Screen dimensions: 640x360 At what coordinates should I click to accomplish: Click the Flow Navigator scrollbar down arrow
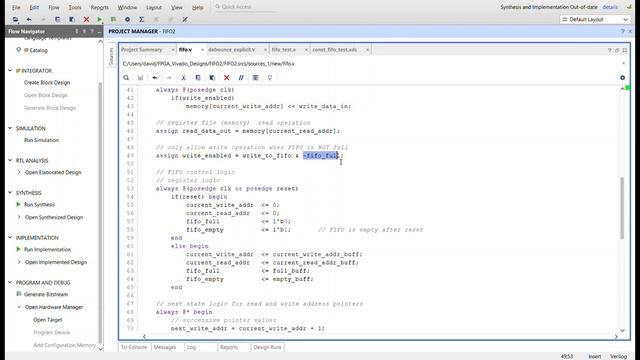100,349
